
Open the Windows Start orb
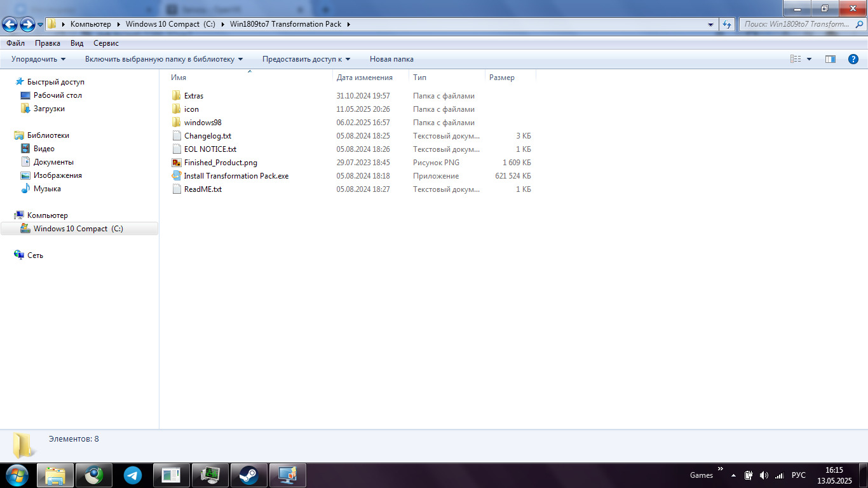tap(17, 475)
